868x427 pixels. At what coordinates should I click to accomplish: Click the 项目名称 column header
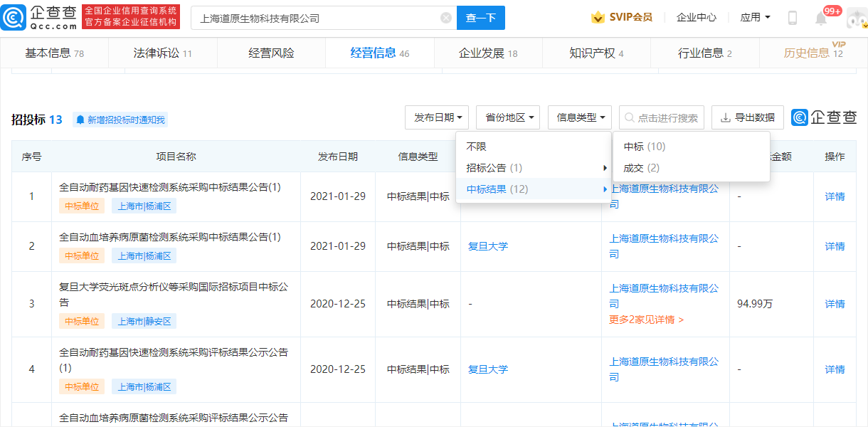(x=176, y=157)
